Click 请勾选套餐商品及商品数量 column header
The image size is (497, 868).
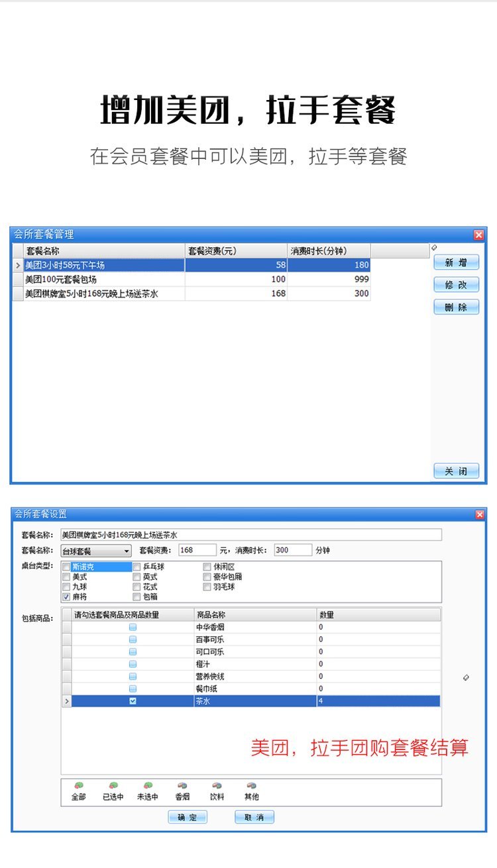point(133,615)
